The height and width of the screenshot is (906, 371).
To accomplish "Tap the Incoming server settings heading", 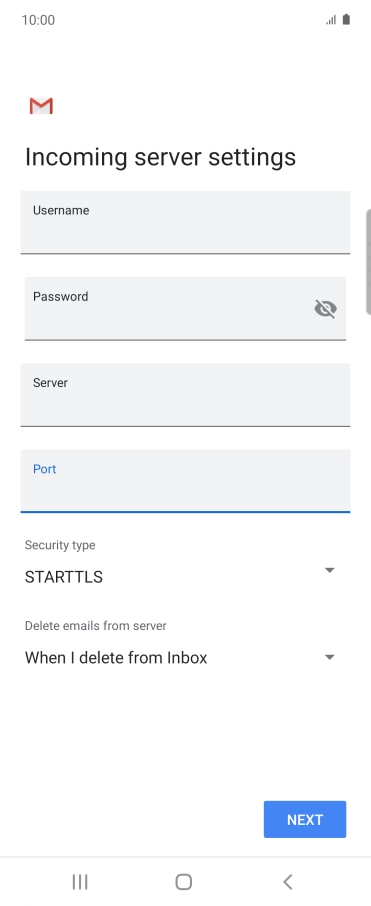I will click(160, 157).
